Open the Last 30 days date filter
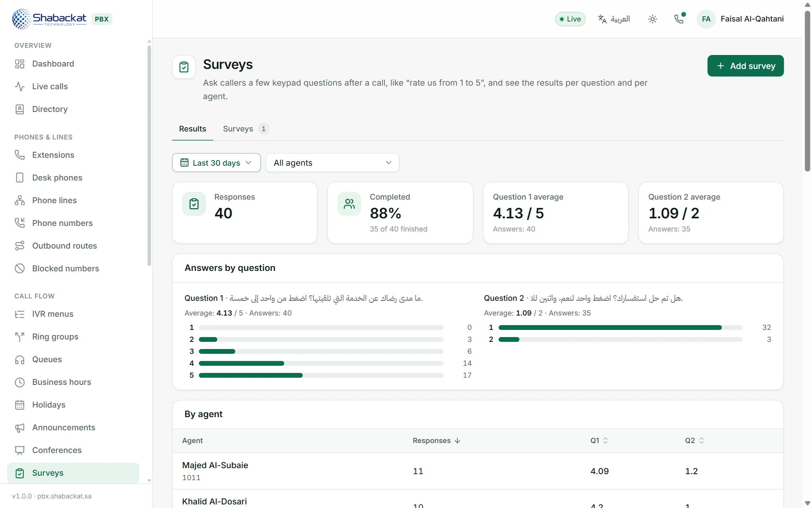The width and height of the screenshot is (812, 508). 216,163
